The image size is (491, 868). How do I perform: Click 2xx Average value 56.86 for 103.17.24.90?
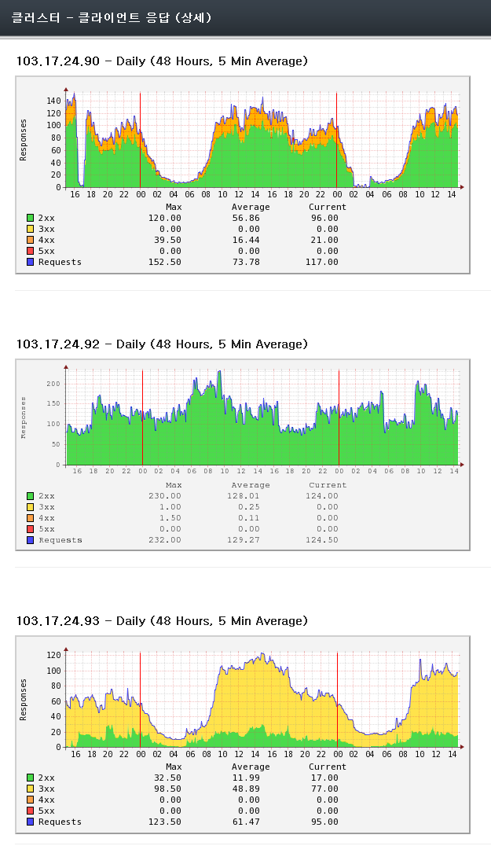pyautogui.click(x=246, y=218)
